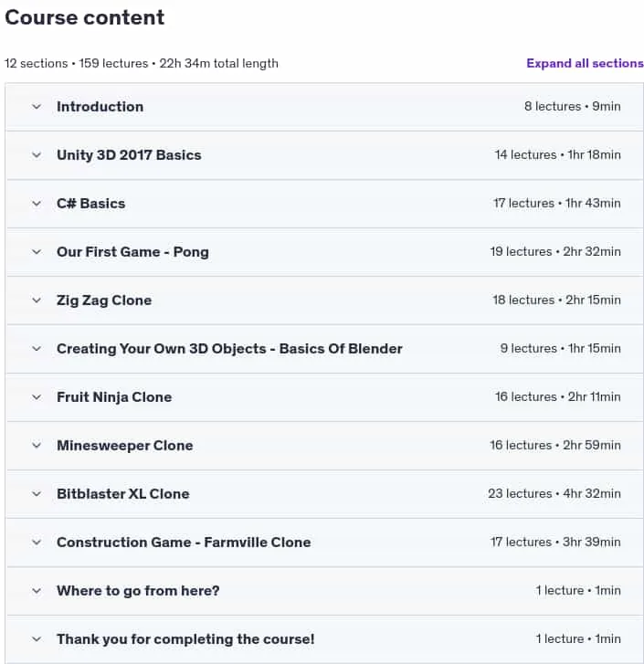Screen dimensions: 644x664
Task: Select the C# Basics section title
Action: (x=91, y=204)
